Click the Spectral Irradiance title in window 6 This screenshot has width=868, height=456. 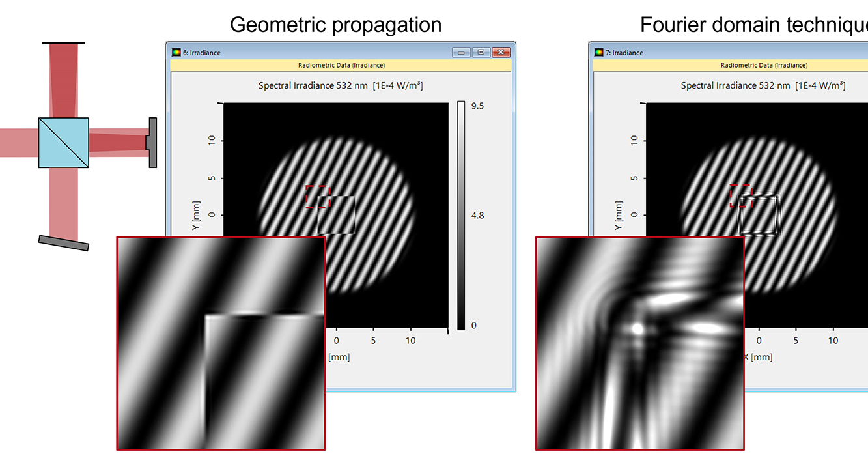(341, 86)
